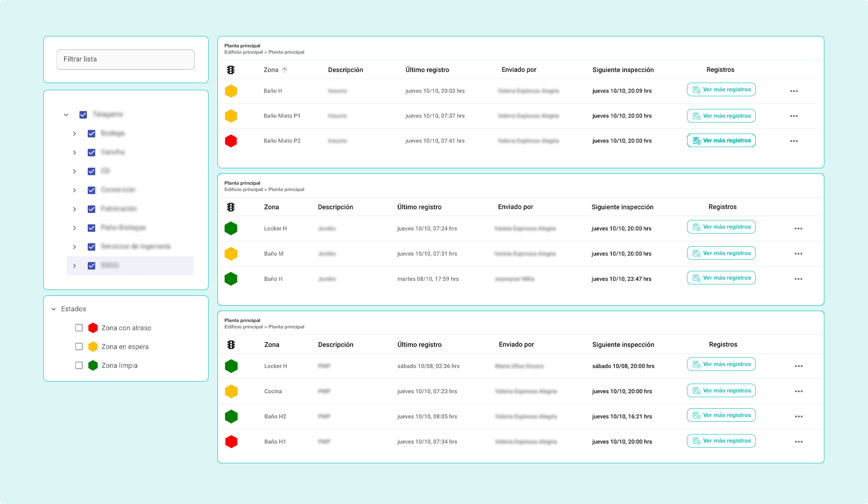
Task: Click Siguiente inspección header in second table
Action: tap(622, 207)
